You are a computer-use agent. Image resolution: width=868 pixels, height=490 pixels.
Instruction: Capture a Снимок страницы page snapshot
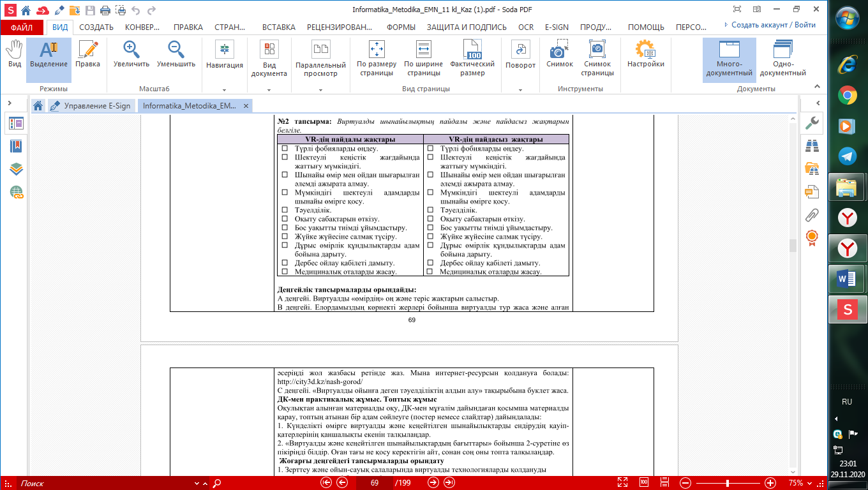coord(597,59)
